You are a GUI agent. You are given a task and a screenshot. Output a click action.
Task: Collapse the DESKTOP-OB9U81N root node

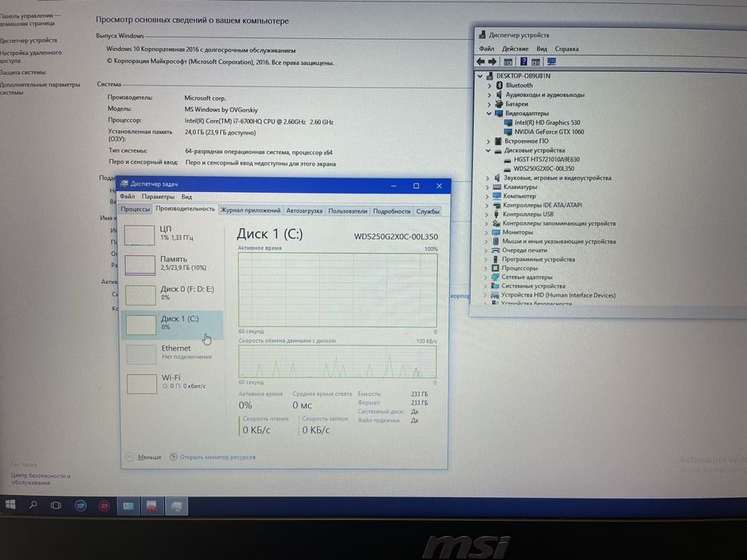[480, 76]
